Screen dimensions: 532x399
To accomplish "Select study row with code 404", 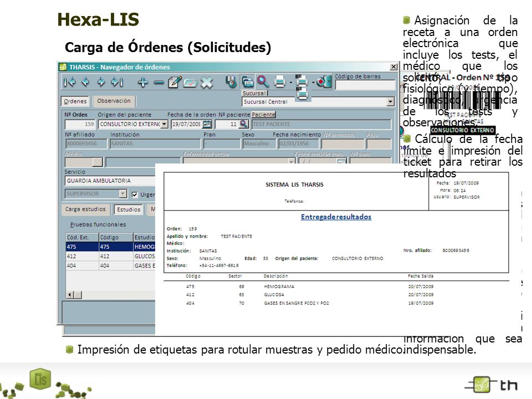I will (110, 265).
